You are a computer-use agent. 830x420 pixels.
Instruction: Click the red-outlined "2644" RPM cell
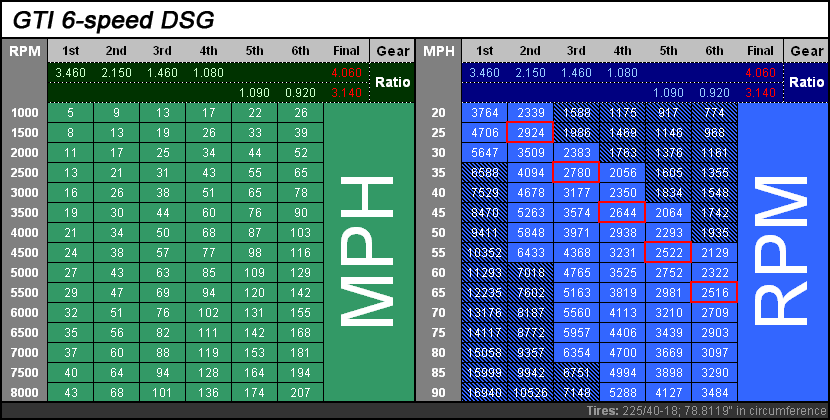(622, 212)
